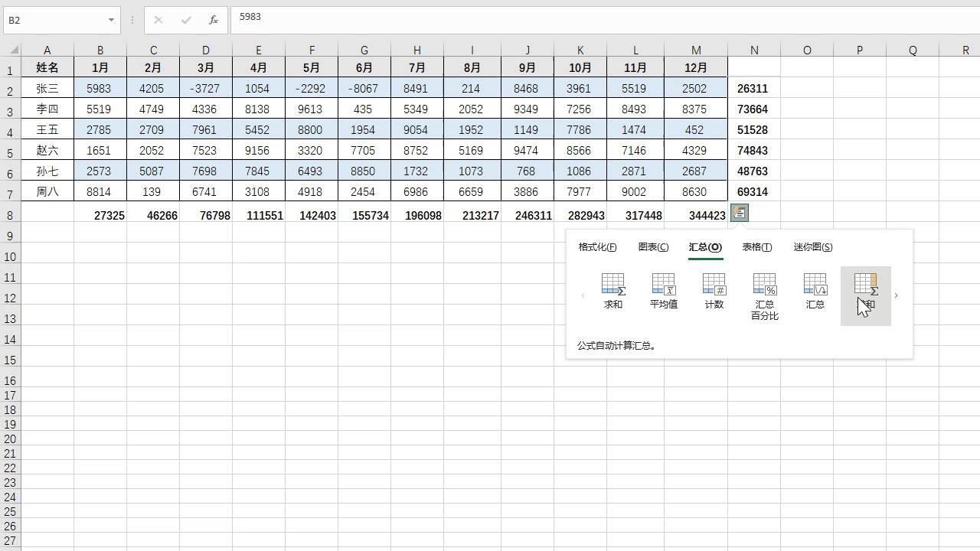Click cell with value 9054

click(417, 129)
